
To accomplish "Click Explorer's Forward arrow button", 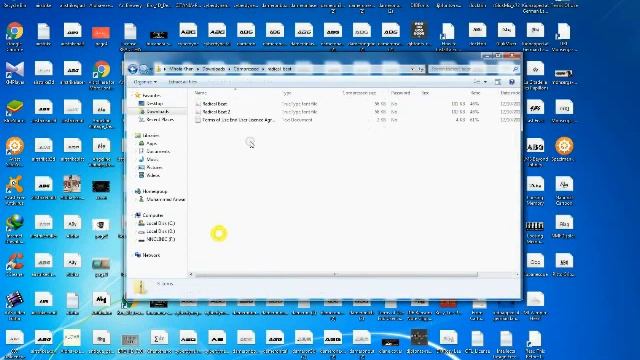I will pyautogui.click(x=144, y=69).
